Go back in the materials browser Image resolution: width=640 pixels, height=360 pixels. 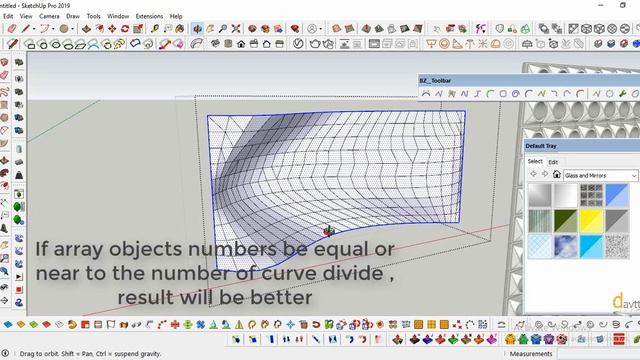(533, 174)
